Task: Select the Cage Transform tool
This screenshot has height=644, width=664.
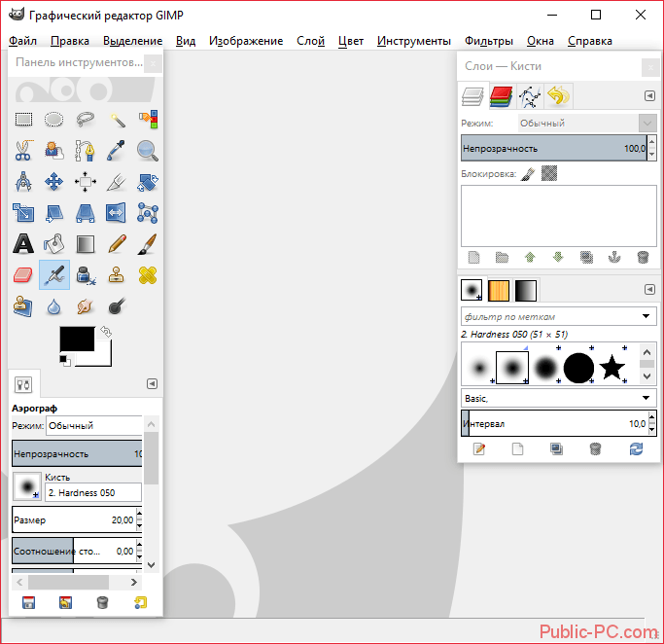Action: pos(148,213)
